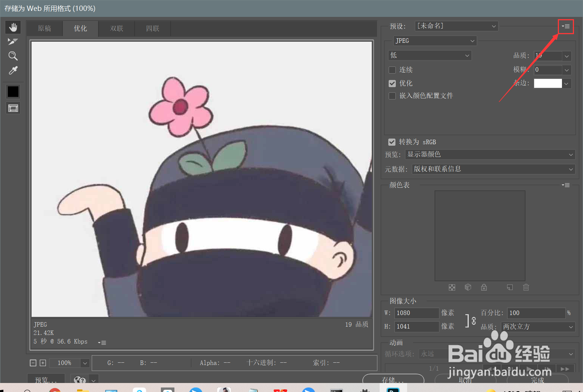Switch to the 原稿 tab
The width and height of the screenshot is (583, 392).
click(44, 29)
